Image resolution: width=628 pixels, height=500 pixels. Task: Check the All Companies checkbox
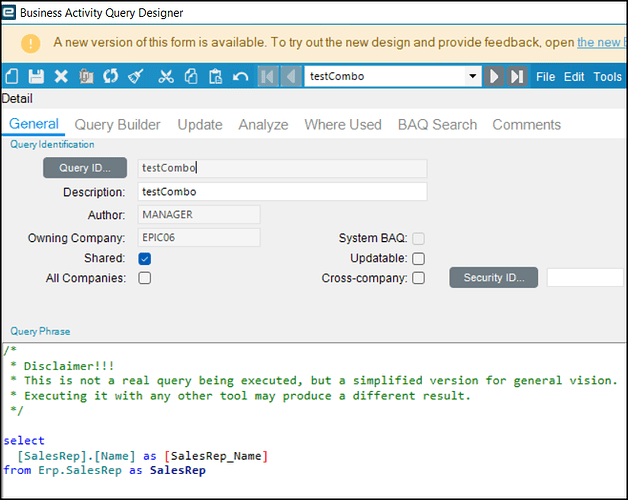(145, 278)
